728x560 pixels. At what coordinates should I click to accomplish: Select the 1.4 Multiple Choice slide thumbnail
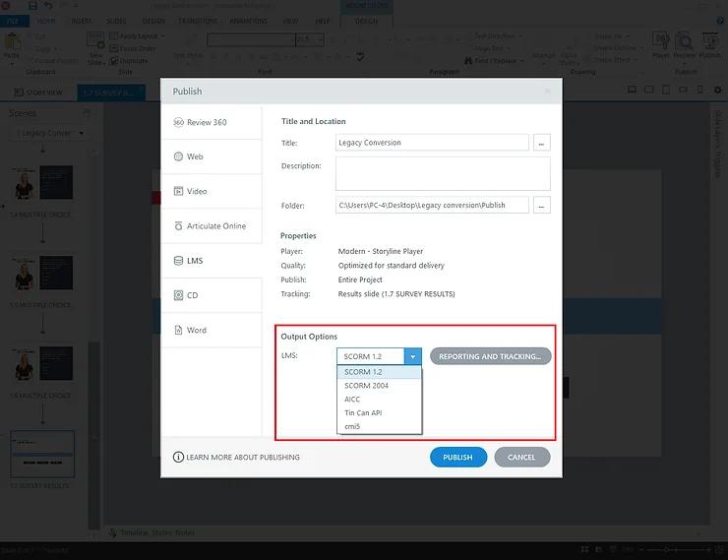[x=42, y=182]
